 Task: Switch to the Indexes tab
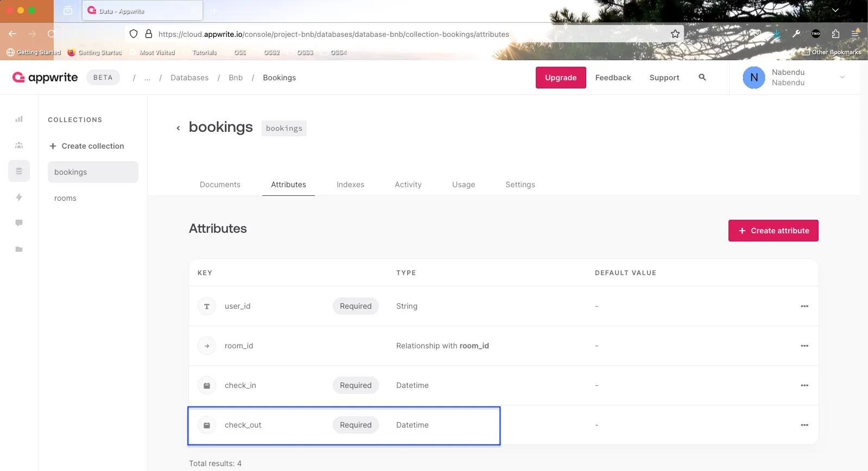coord(350,184)
